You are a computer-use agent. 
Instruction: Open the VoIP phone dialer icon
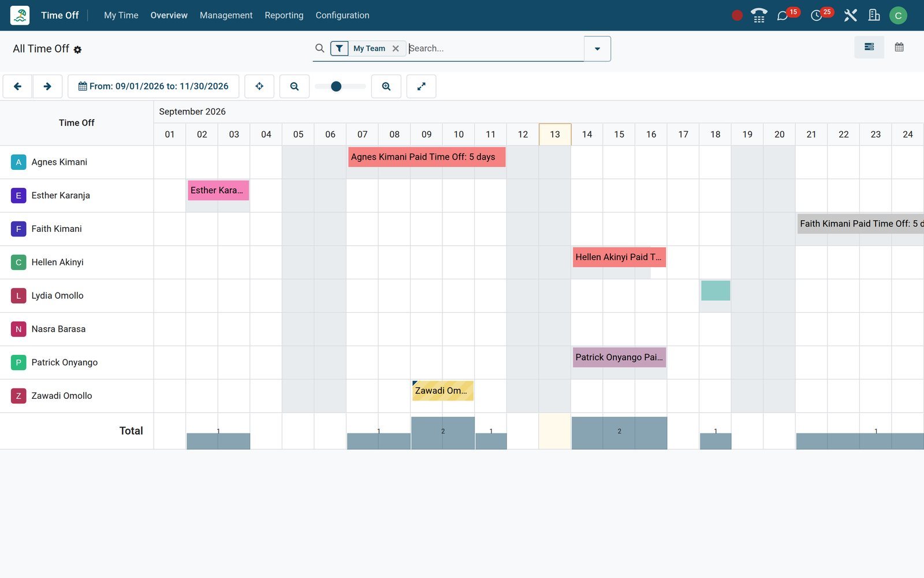759,16
